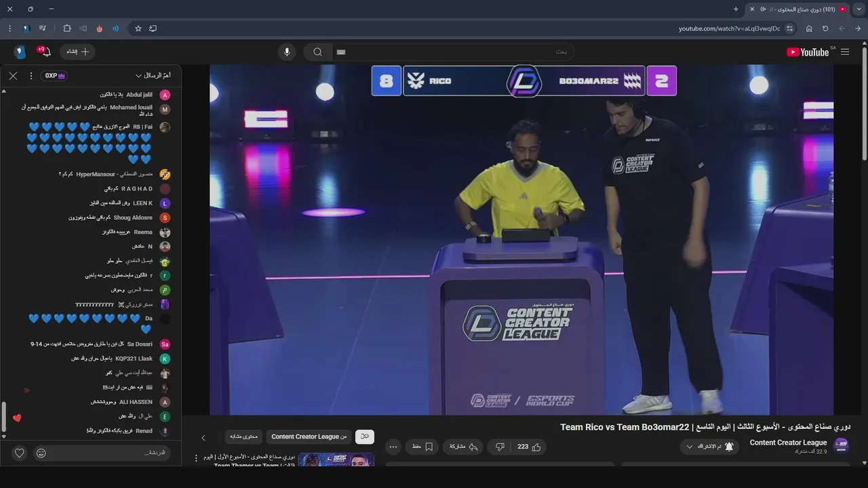Click the live chat scrollbar thumb

click(3, 417)
